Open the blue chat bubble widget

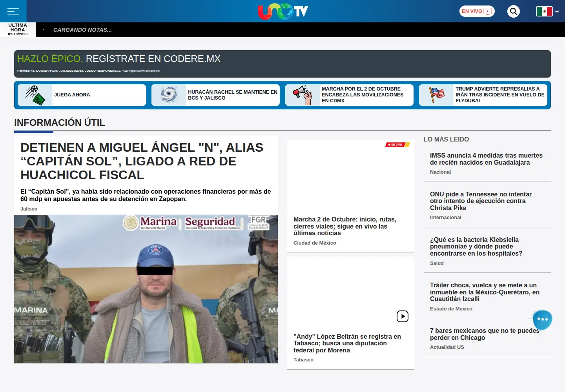click(x=542, y=319)
